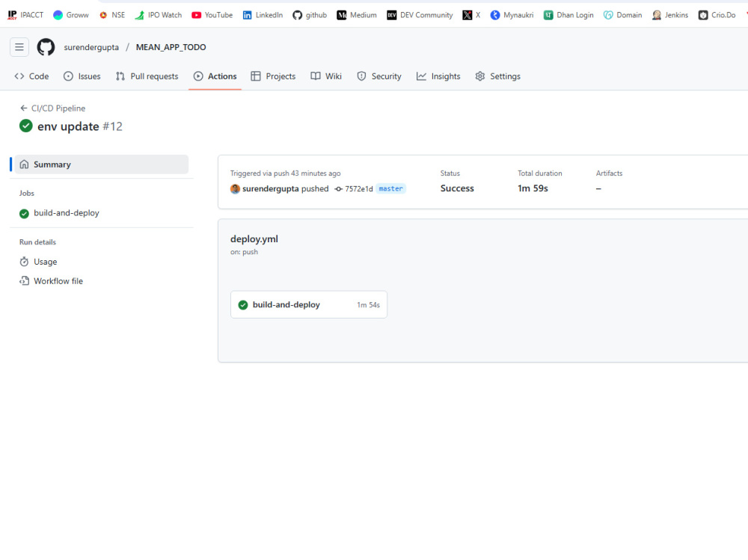Image resolution: width=748 pixels, height=560 pixels.
Task: Open the Mynaukri bookmark
Action: point(512,15)
